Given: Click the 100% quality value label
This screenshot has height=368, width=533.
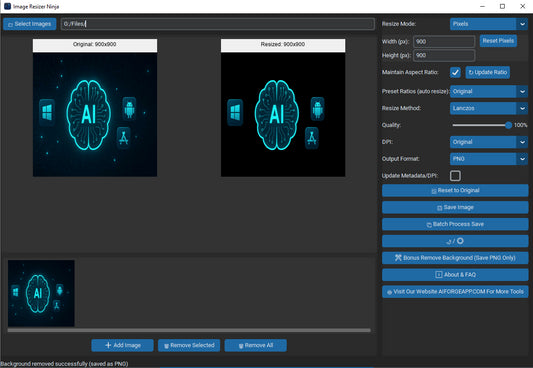Looking at the screenshot, I should 520,125.
